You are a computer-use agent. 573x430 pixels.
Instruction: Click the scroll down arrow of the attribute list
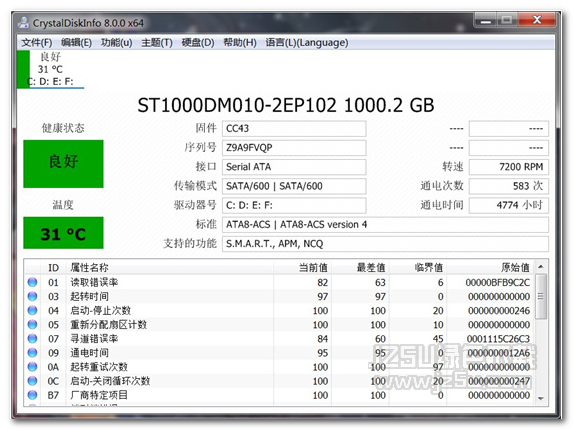click(x=541, y=399)
